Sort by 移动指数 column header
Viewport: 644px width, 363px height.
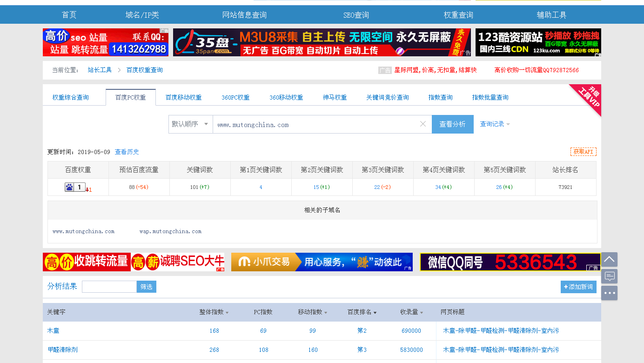click(313, 312)
